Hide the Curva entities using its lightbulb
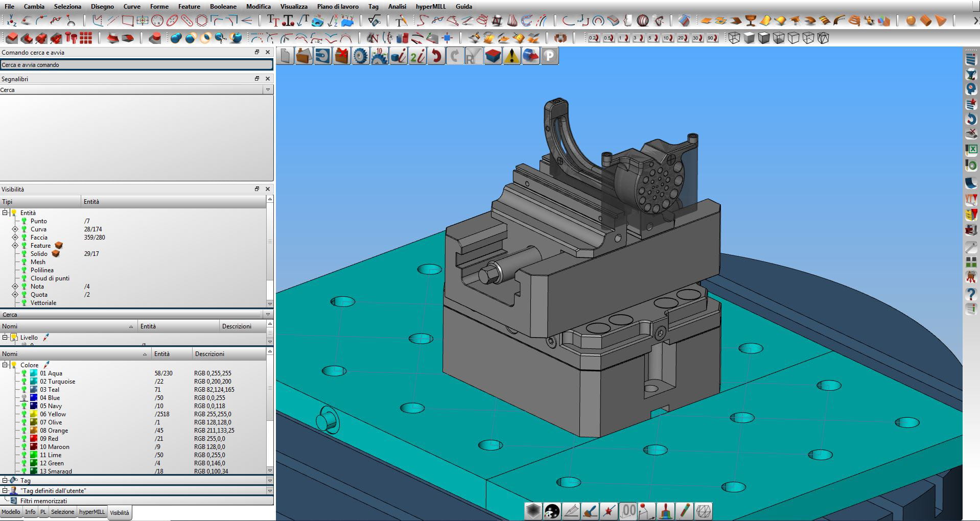Screen dimensions: 980x521 pos(24,229)
